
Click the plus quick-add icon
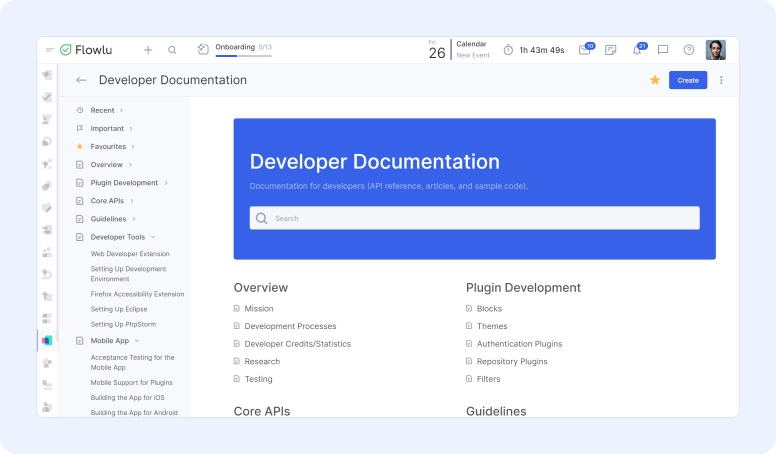[x=148, y=50]
